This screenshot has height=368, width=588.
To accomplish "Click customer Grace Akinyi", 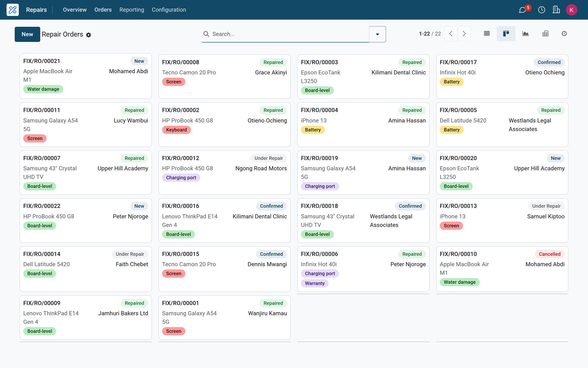I will (x=271, y=72).
